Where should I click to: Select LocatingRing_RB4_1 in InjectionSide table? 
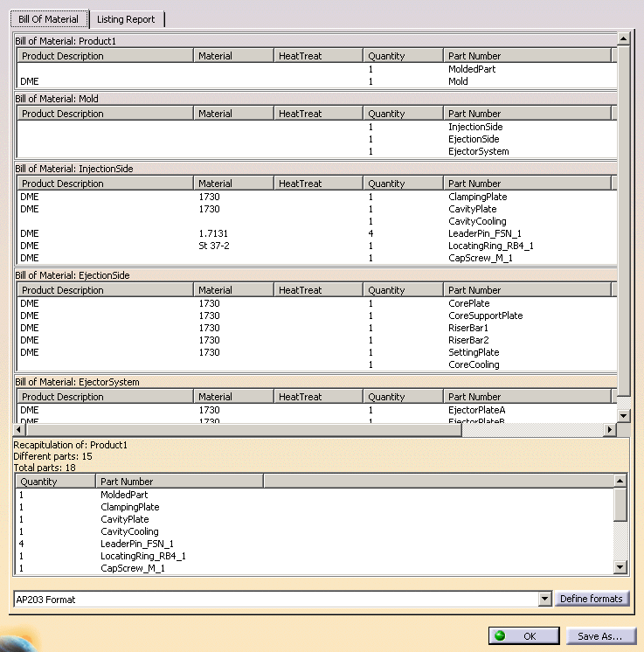pos(317,246)
